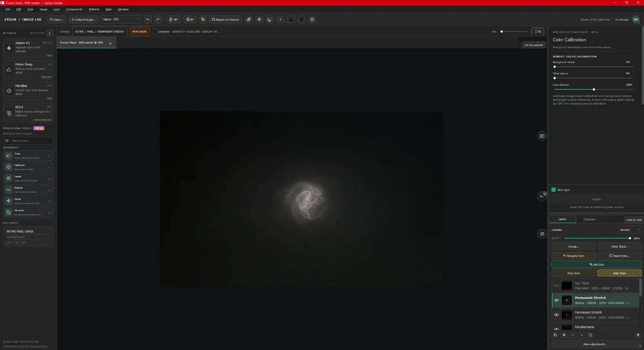This screenshot has height=350, width=644.
Task: Click the Edit Star button
Action: [596, 264]
